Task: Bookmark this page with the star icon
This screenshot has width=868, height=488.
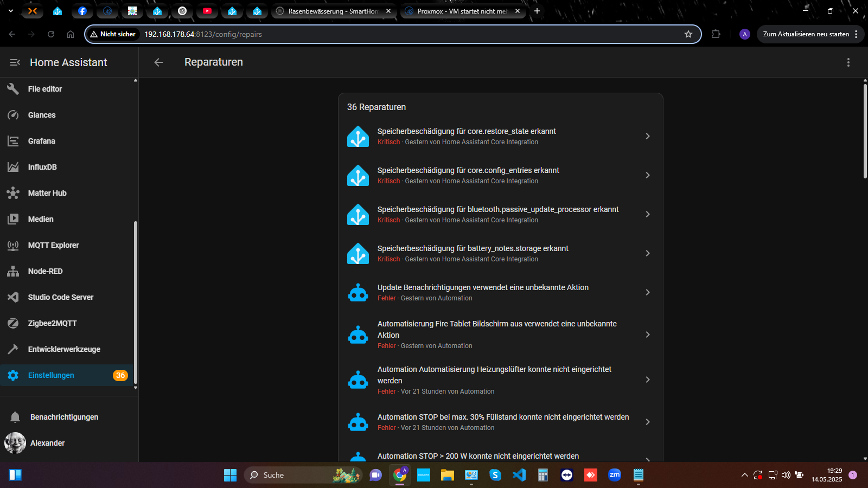Action: point(688,34)
